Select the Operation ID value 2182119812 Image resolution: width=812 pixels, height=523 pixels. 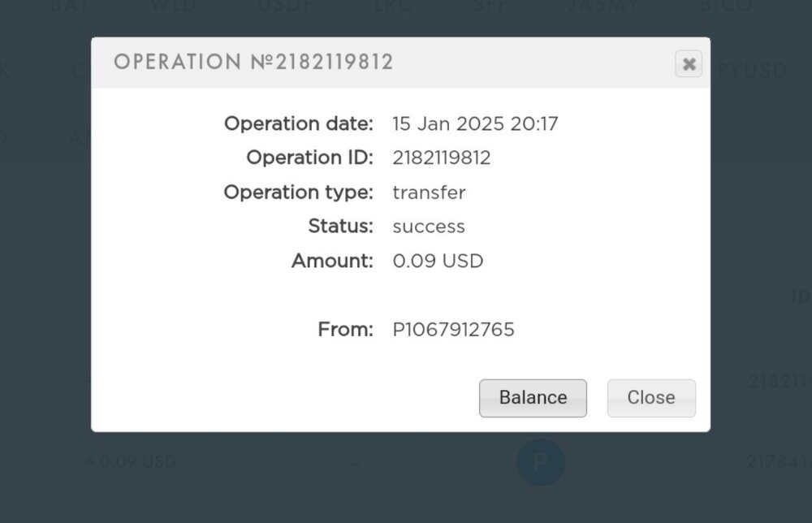pyautogui.click(x=441, y=158)
